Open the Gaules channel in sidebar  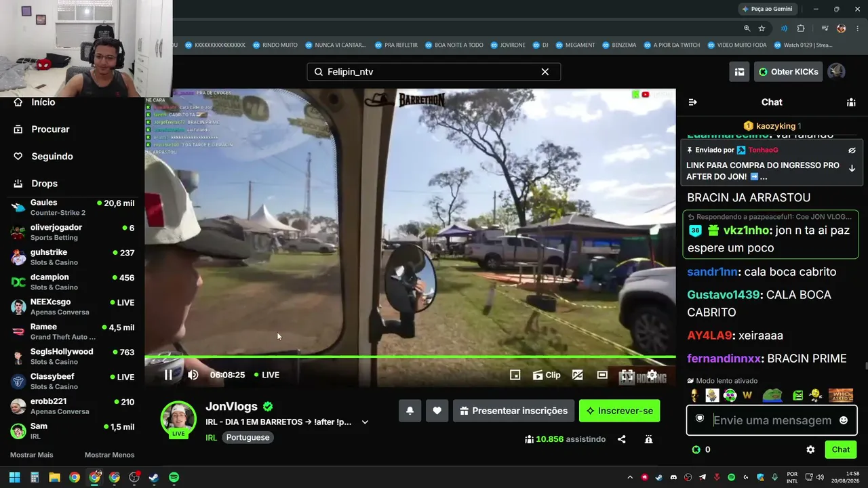coord(72,207)
